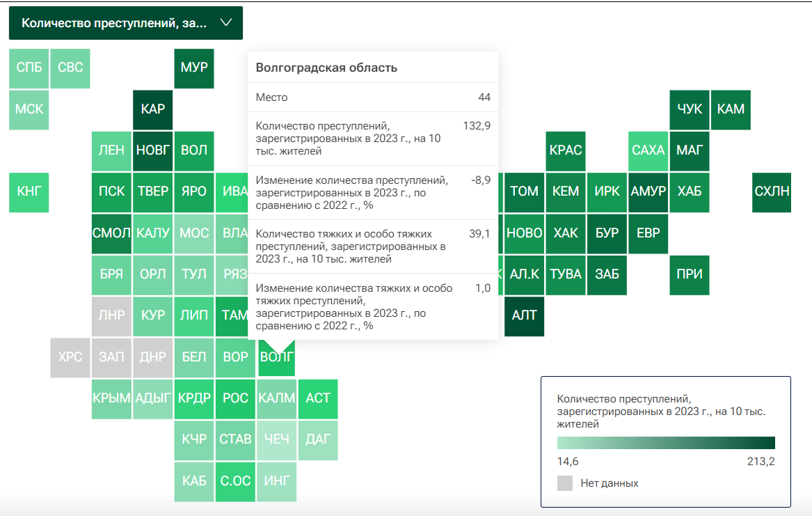
Task: Select the СПБ region tile
Action: click(x=29, y=68)
